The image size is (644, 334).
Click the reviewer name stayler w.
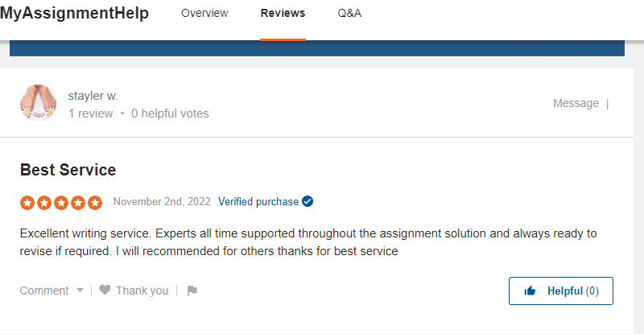click(x=93, y=96)
